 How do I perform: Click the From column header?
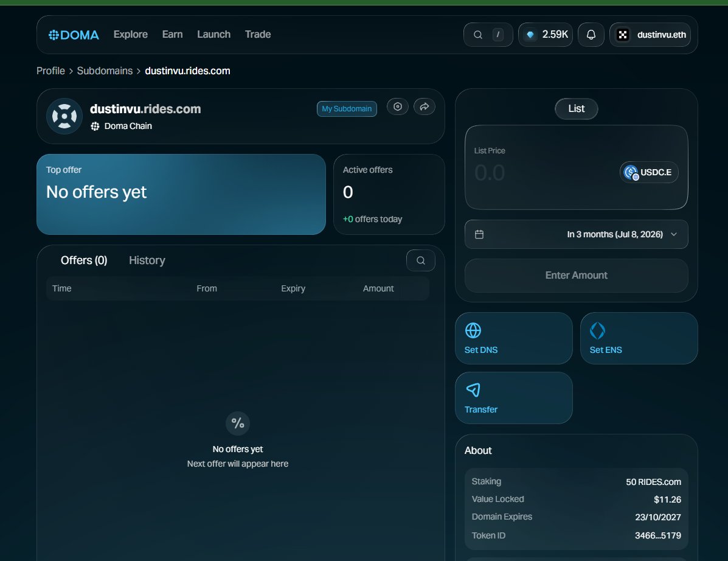(207, 288)
